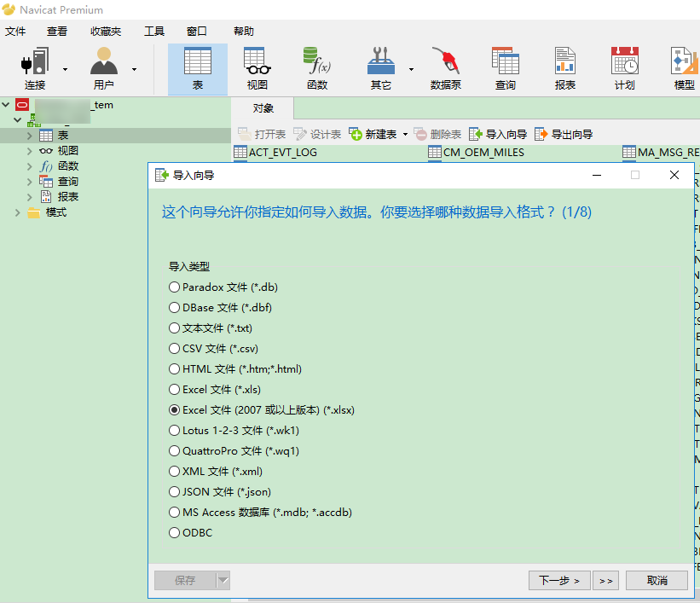Click Delete Table (删除表) in object toolbar

point(437,134)
